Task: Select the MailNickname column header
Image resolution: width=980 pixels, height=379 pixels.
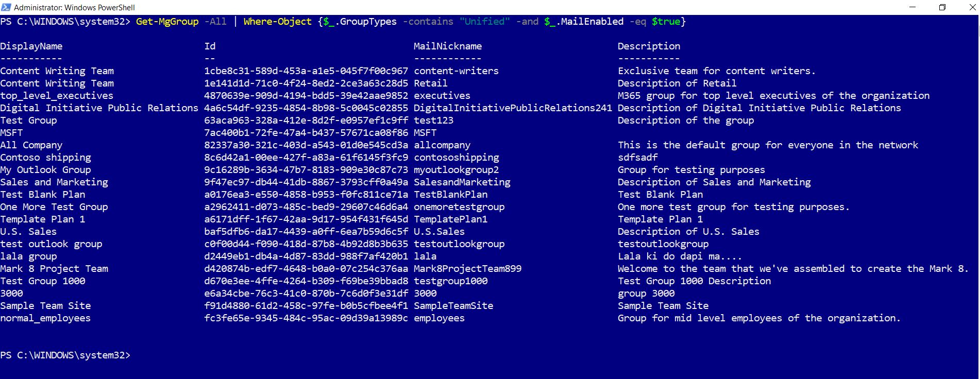Action: (x=448, y=46)
